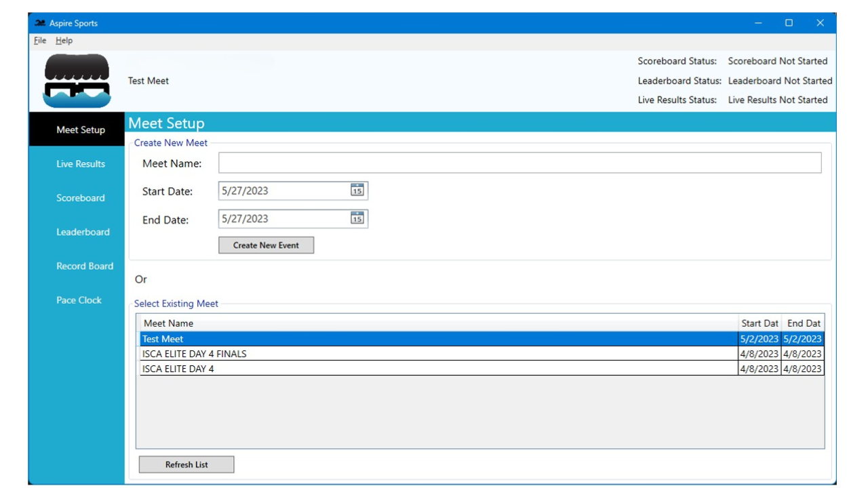Go to the Scoreboard section

tap(80, 198)
